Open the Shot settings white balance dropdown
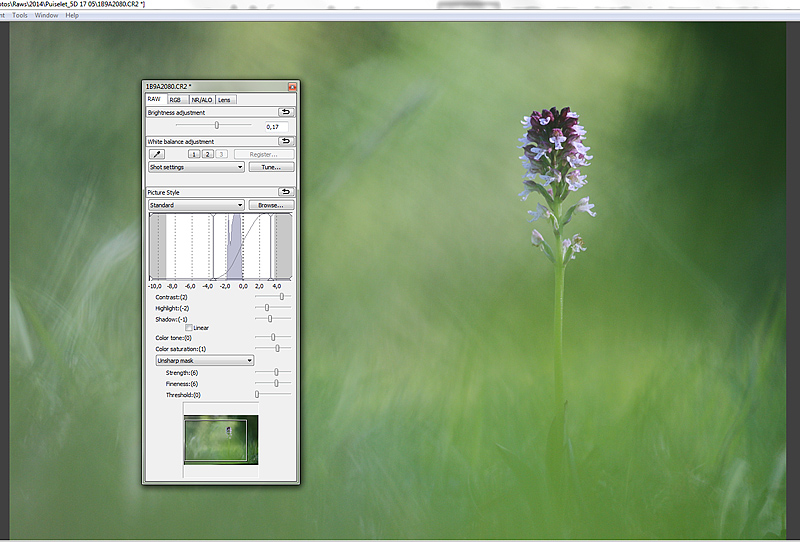Screen dimensions: 800x542 (x=196, y=167)
